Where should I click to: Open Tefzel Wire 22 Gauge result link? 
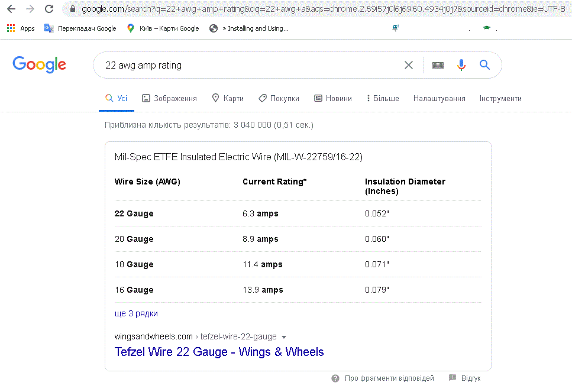(219, 352)
